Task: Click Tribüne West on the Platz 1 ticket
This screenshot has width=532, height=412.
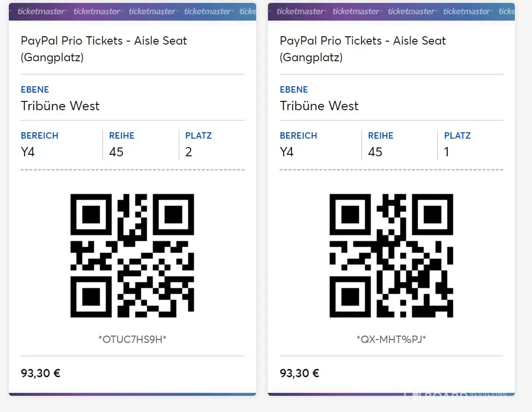Action: click(319, 106)
